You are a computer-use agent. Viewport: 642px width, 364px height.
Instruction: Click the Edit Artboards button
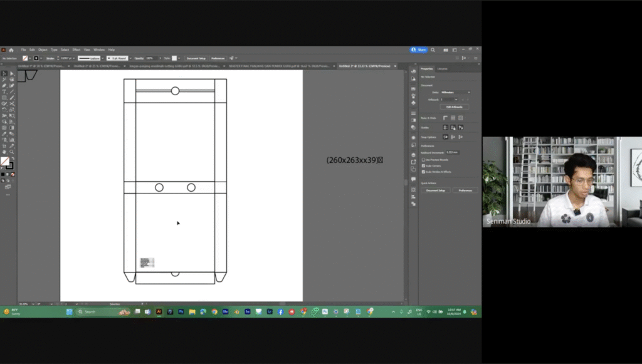(454, 107)
